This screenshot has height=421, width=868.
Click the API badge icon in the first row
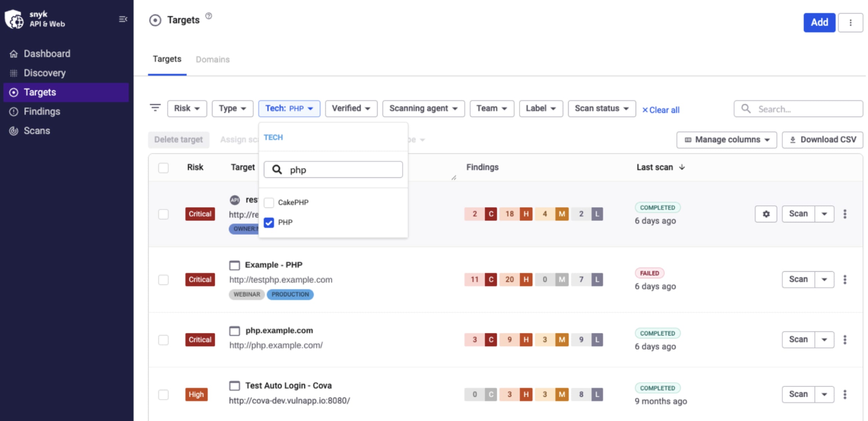tap(235, 200)
